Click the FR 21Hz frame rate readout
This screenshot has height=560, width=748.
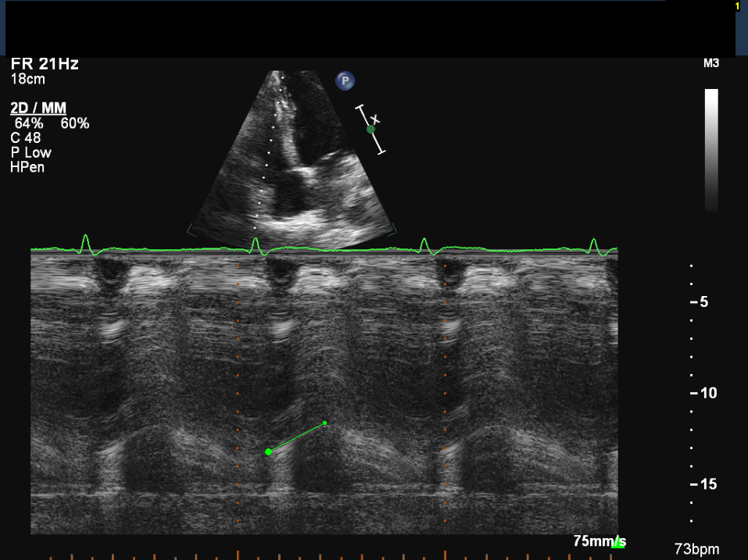point(45,64)
